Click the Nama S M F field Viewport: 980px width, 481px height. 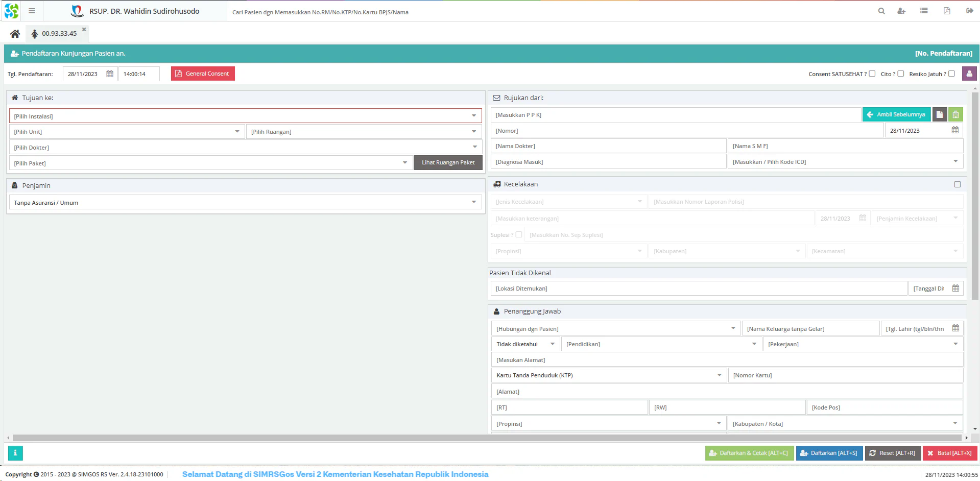[x=845, y=146]
